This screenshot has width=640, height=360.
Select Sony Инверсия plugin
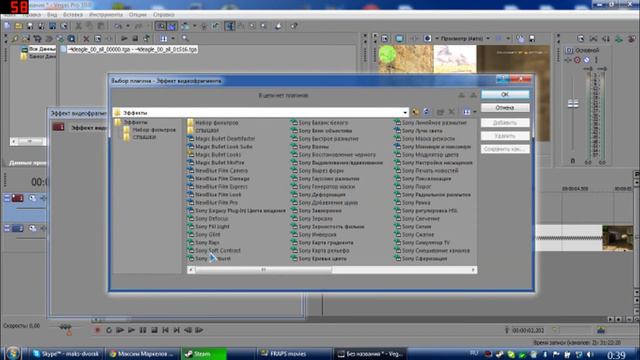317,234
